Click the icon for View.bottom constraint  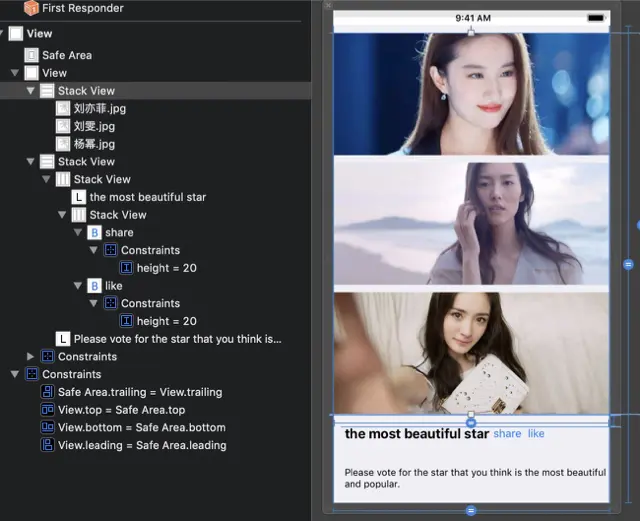pos(47,427)
